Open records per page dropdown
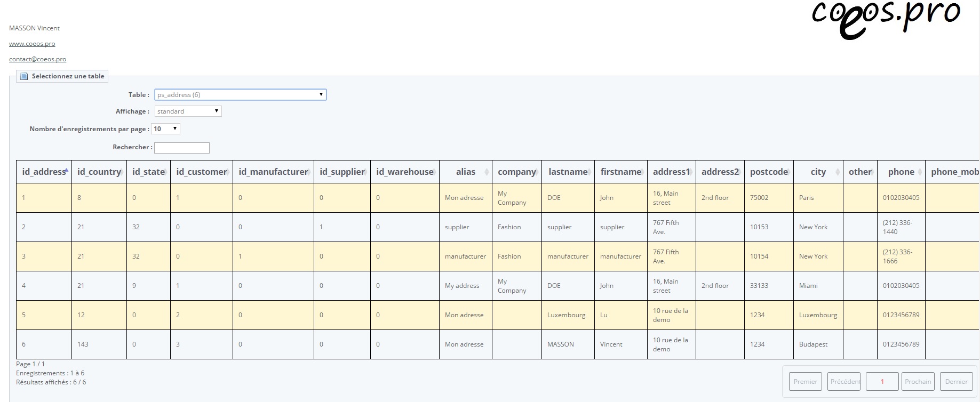Screen dimensions: 980x402 pyautogui.click(x=166, y=129)
